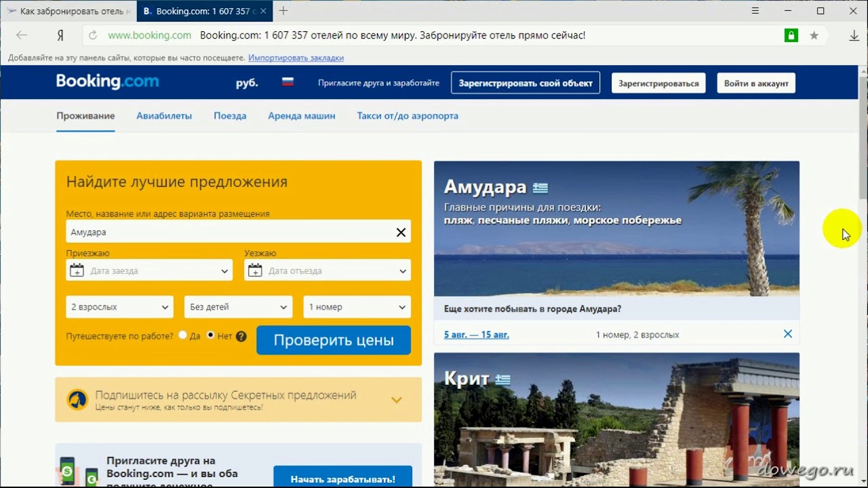This screenshot has height=488, width=868.
Task: Expand the Secret Deals subscription chevron
Action: (397, 400)
